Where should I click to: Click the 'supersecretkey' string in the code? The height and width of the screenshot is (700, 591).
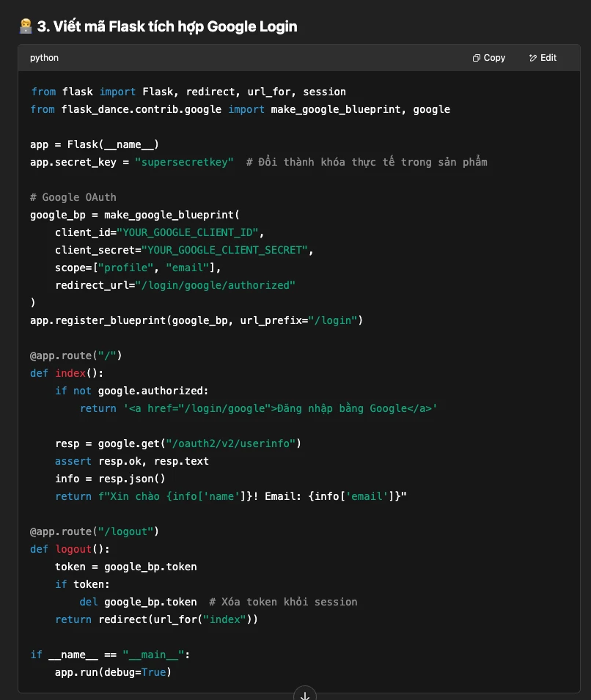184,162
